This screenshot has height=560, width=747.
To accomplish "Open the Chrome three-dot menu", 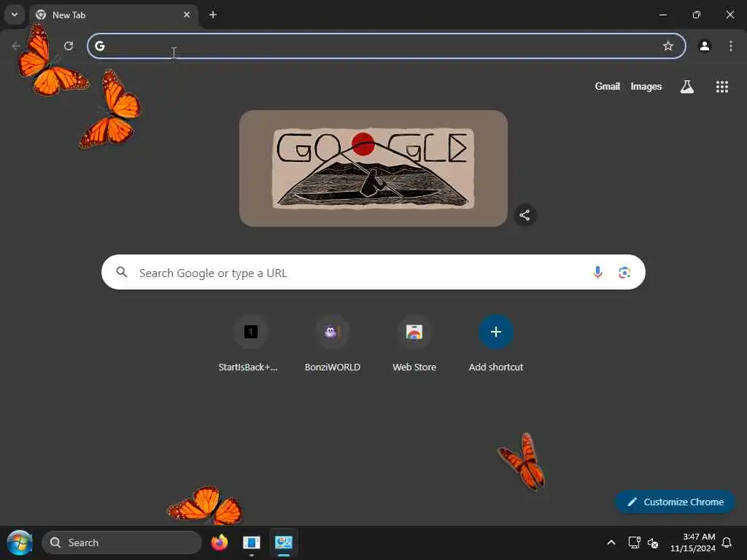I will tap(731, 46).
